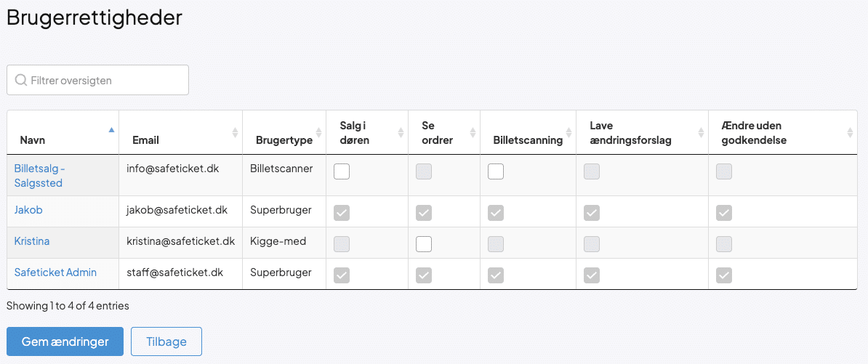Screen dimensions: 868x364
Task: Toggle Jakob's Salg i døren checkbox
Action: 342,213
